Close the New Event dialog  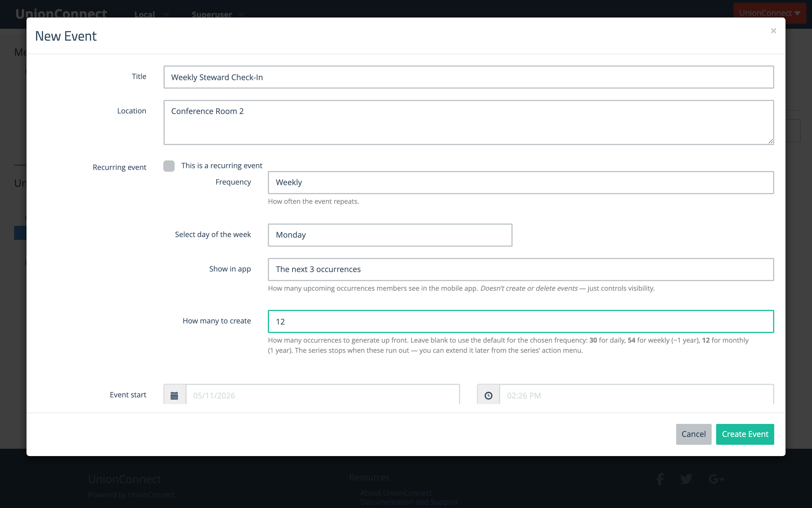pyautogui.click(x=773, y=31)
